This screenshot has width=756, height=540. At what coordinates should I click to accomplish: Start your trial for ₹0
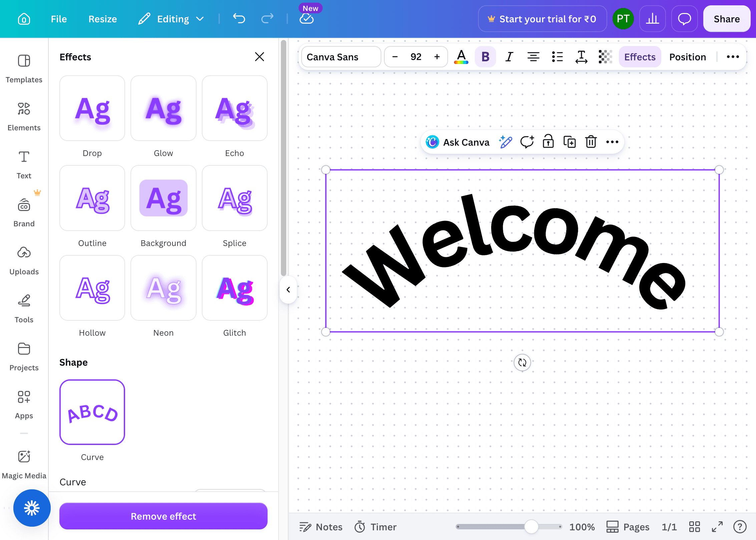542,19
